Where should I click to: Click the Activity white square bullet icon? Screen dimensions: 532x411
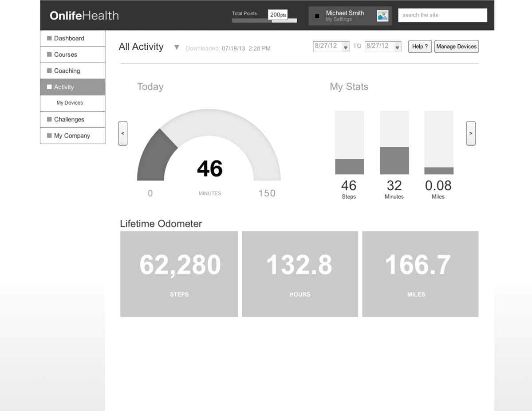tap(49, 87)
